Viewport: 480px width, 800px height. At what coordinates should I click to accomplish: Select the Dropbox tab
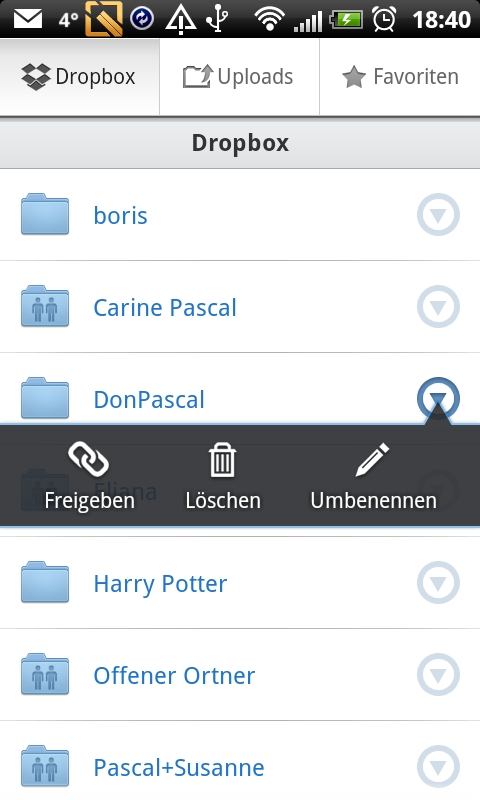[80, 77]
